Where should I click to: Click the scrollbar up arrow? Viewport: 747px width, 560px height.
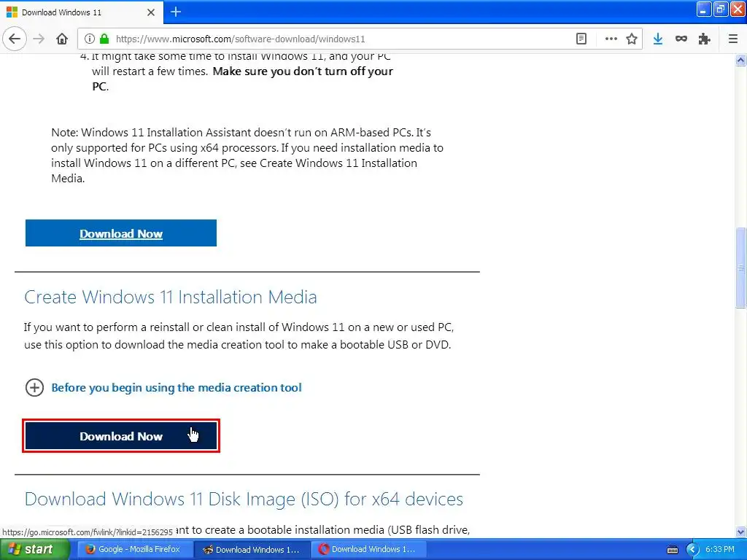coord(741,60)
